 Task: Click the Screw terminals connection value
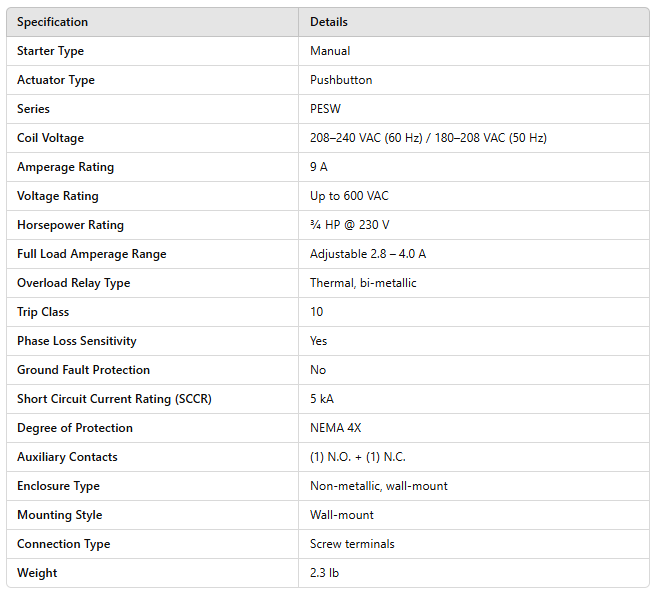pos(352,544)
